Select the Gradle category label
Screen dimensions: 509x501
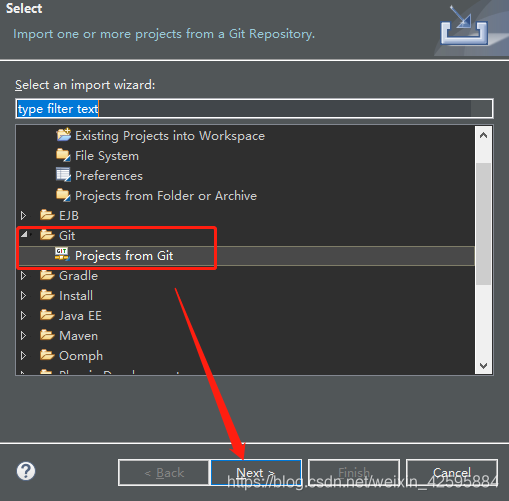coord(78,276)
